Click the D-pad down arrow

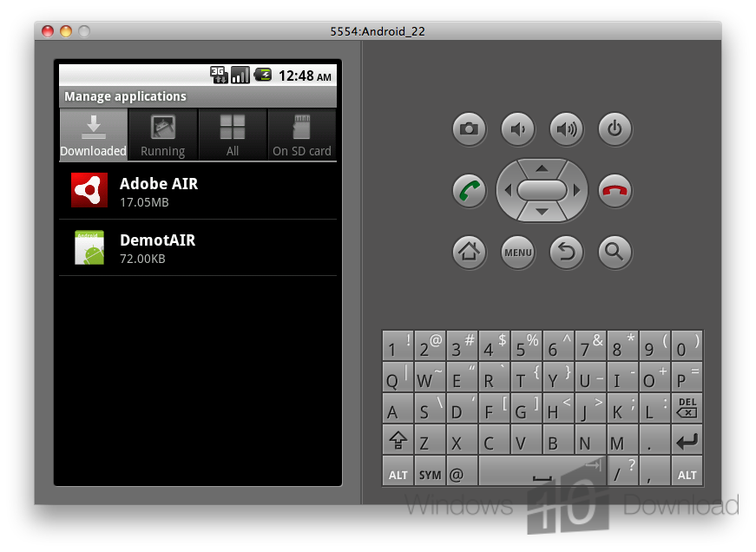tap(542, 212)
